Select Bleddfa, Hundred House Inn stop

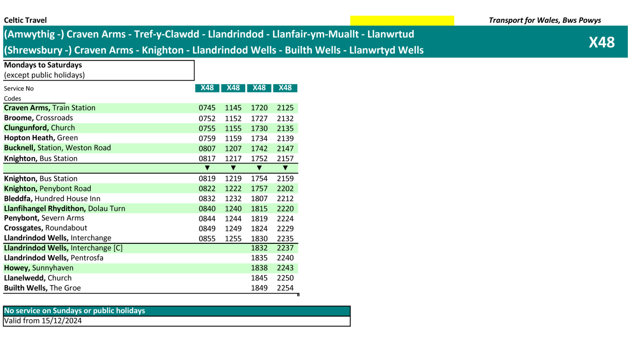tap(52, 199)
